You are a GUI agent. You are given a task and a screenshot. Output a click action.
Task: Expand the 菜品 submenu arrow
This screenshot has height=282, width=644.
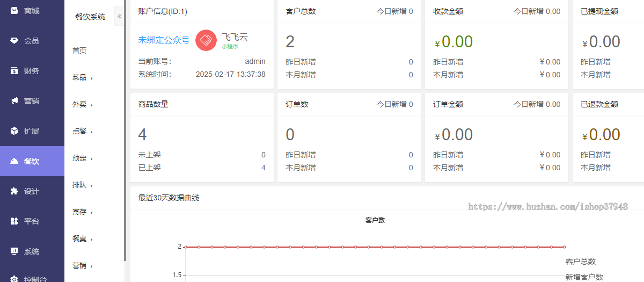coord(92,78)
